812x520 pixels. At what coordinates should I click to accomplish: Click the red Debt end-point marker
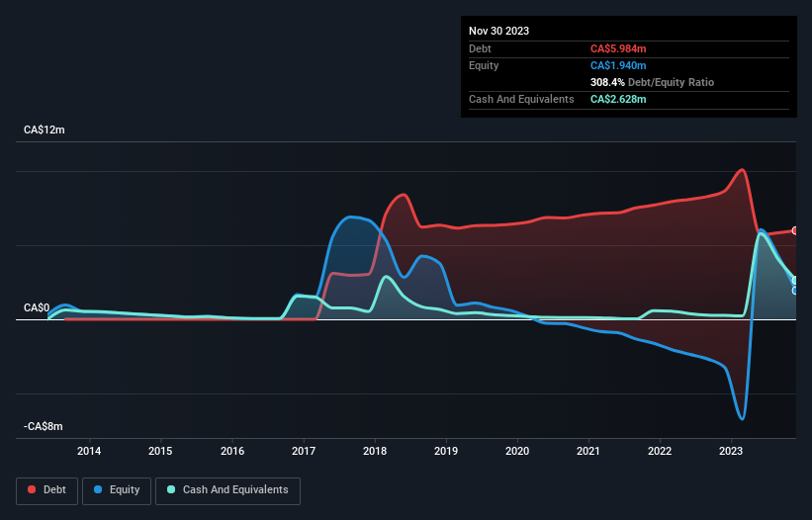click(795, 230)
